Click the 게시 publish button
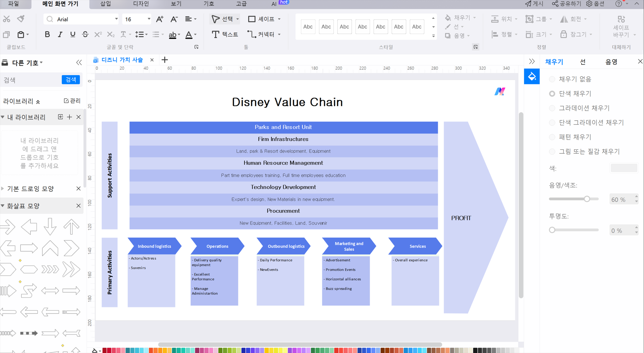The height and width of the screenshot is (353, 644). coord(534,4)
